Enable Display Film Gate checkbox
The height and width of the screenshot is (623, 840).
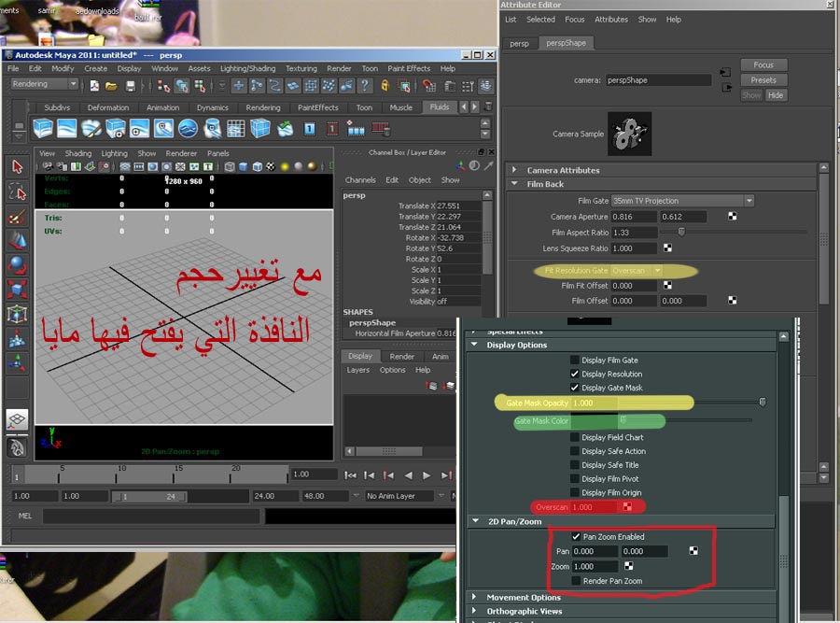575,360
